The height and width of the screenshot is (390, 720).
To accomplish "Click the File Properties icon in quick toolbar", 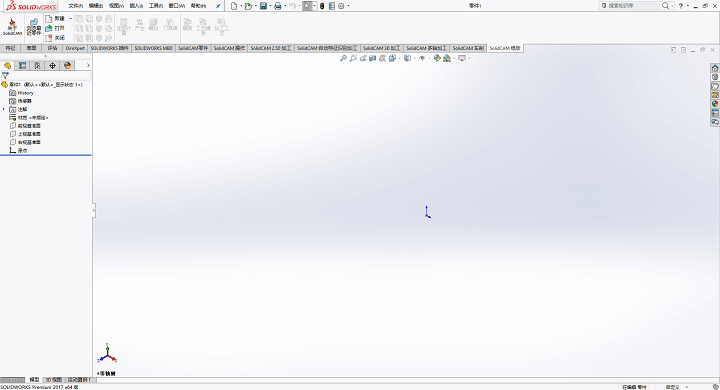I will point(332,6).
